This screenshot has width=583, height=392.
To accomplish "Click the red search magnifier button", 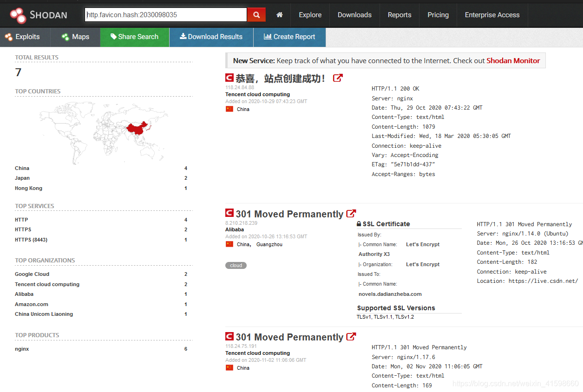I will click(256, 14).
